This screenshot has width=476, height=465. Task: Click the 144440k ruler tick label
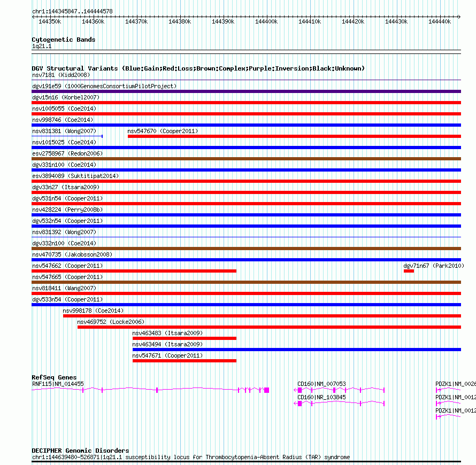click(x=440, y=21)
